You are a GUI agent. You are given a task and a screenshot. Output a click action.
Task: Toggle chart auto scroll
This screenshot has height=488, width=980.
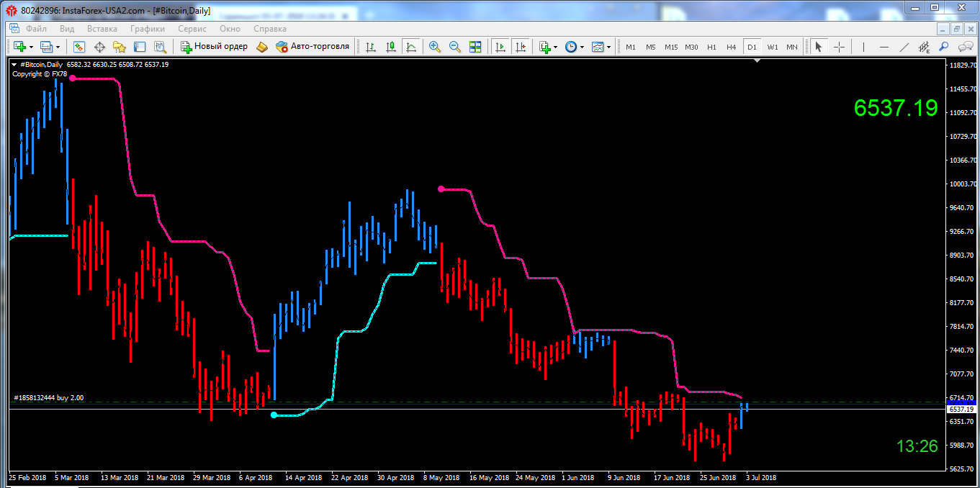(500, 47)
